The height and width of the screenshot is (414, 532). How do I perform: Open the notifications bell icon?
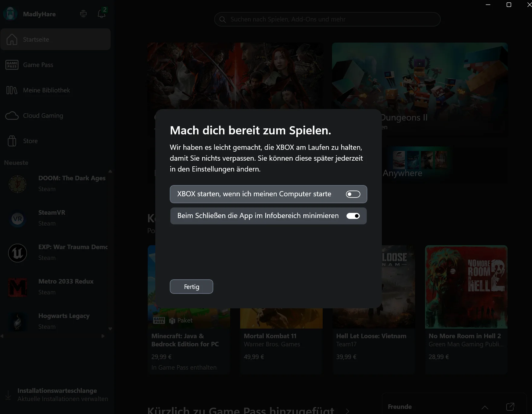click(x=102, y=14)
